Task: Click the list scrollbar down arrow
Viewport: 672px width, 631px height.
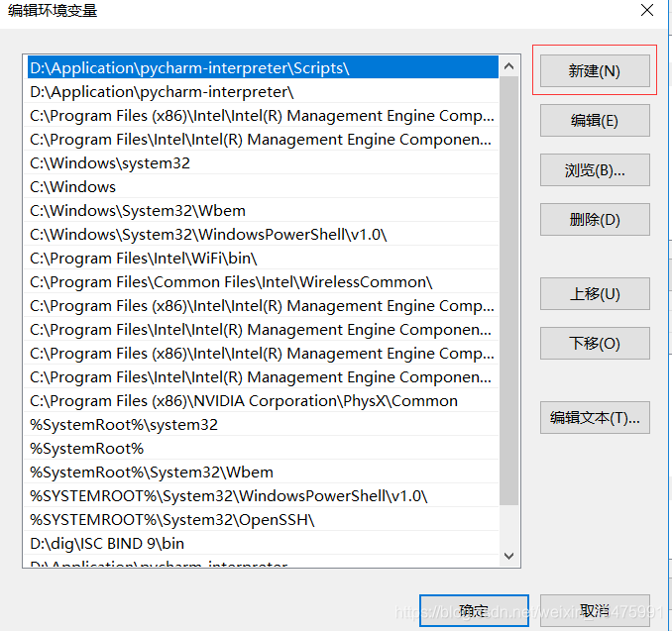Action: (x=509, y=556)
